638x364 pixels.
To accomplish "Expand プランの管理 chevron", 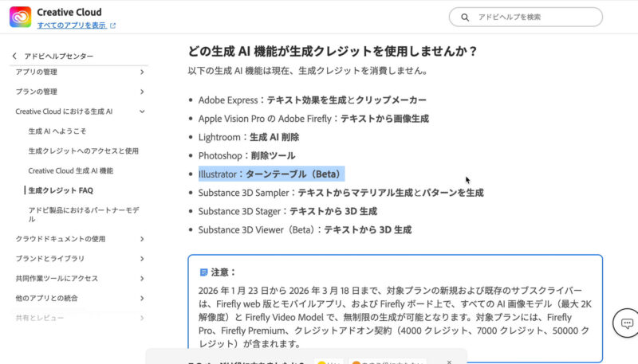I will 142,92.
